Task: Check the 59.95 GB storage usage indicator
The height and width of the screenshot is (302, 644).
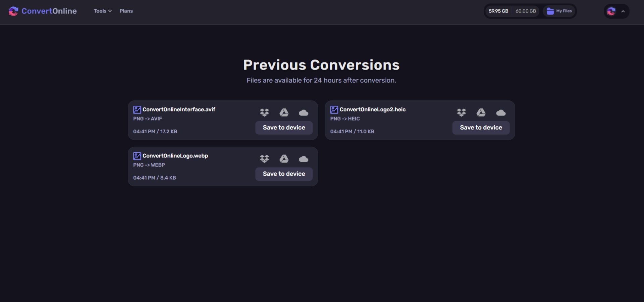Action: coord(498,11)
